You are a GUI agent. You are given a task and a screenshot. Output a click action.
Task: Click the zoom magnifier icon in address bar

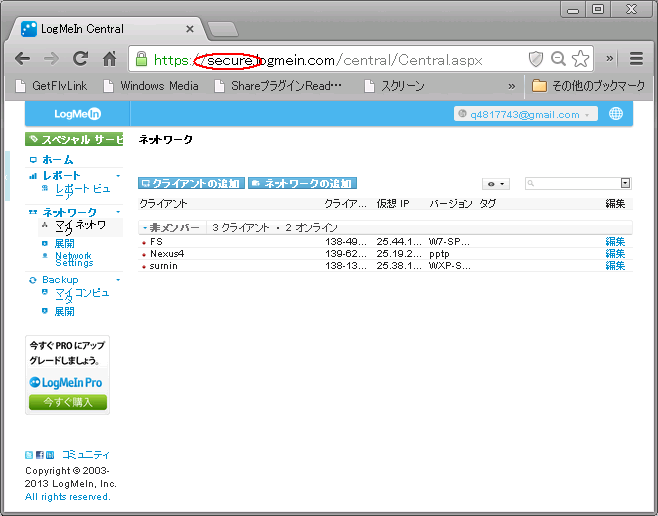point(558,59)
